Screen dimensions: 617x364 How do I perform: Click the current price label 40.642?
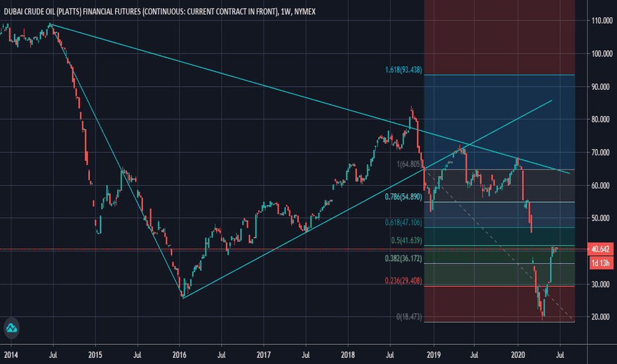pyautogui.click(x=600, y=249)
